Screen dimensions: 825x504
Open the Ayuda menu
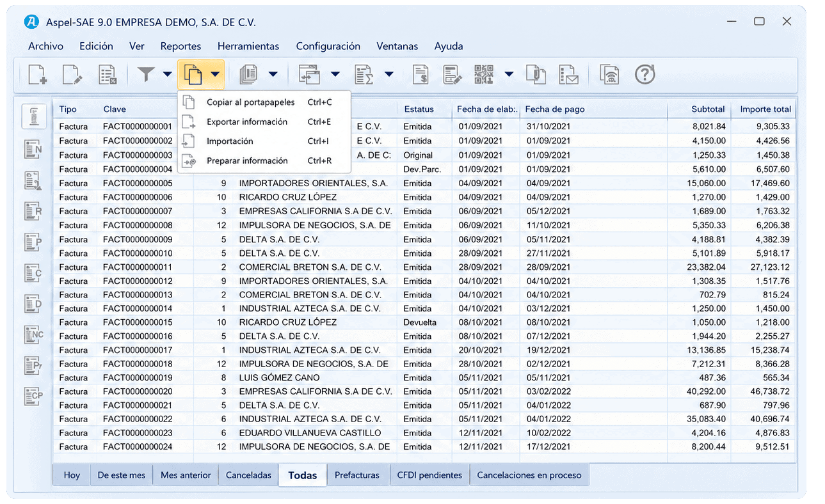click(449, 46)
